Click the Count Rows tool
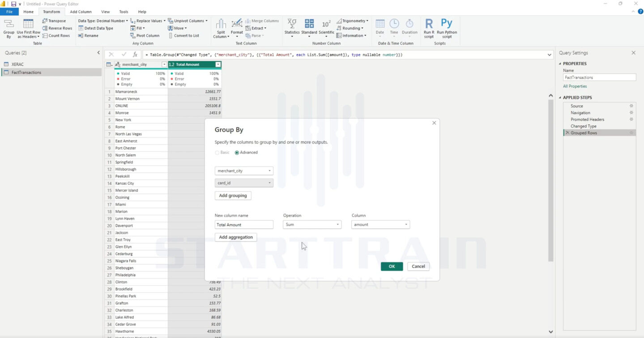 click(x=56, y=35)
